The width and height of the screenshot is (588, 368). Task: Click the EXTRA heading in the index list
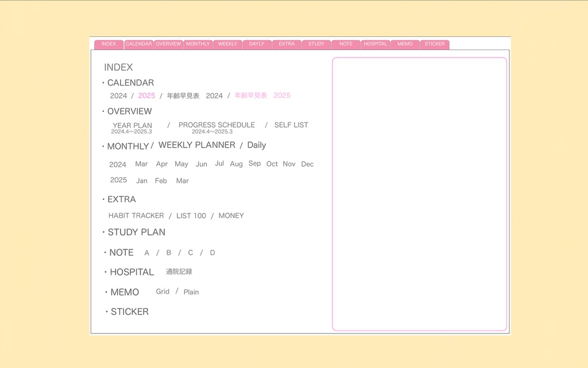pyautogui.click(x=122, y=200)
